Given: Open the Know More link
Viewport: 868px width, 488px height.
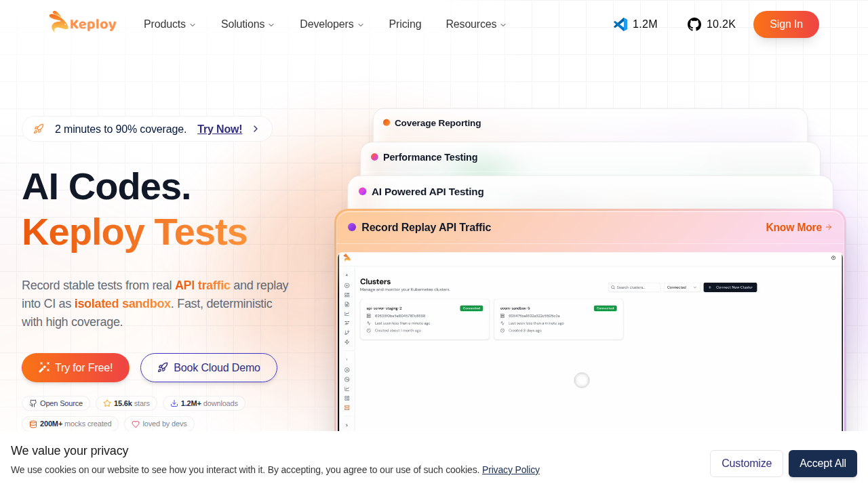Looking at the screenshot, I should (798, 228).
